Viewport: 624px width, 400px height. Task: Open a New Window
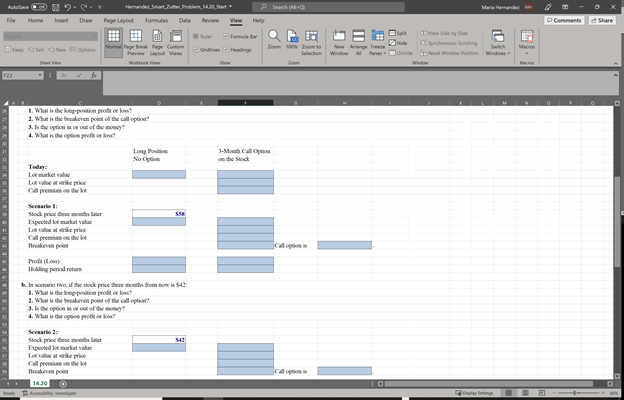339,42
